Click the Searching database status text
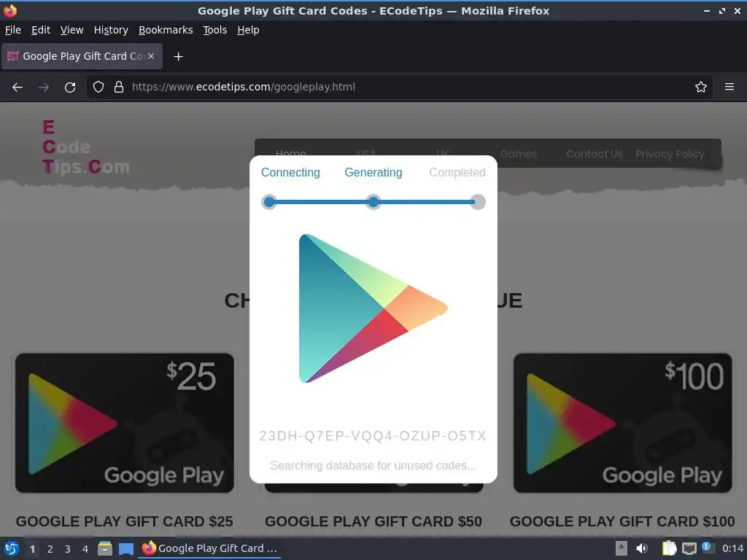The width and height of the screenshot is (747, 560). tap(373, 465)
